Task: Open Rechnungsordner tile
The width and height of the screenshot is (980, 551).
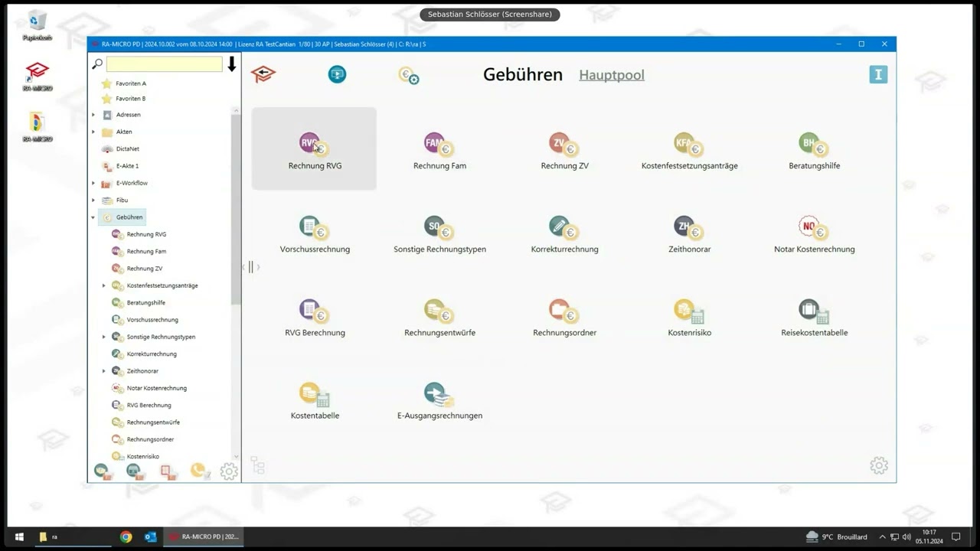Action: [564, 317]
